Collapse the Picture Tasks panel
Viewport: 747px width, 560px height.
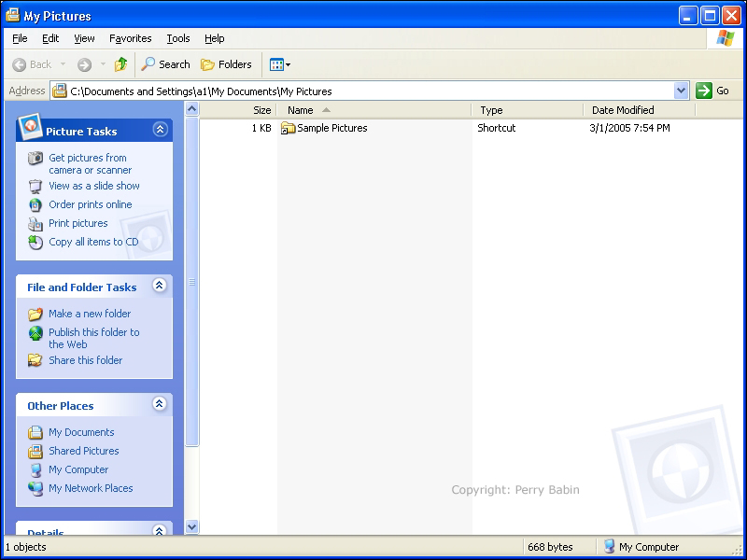[160, 129]
